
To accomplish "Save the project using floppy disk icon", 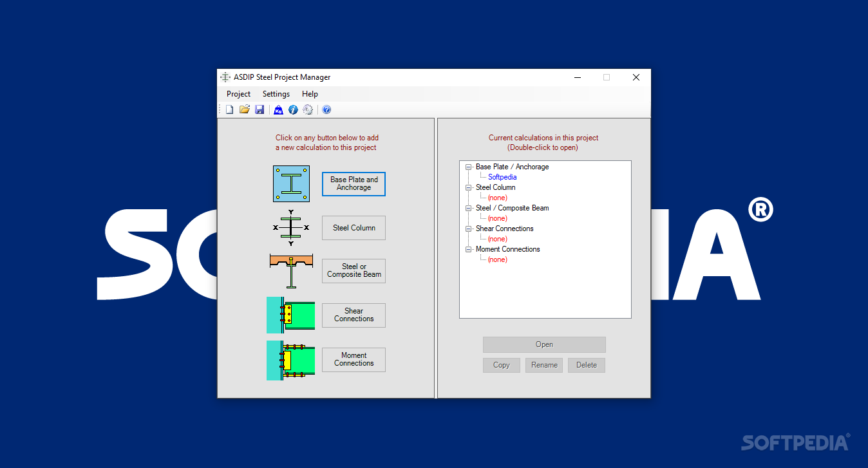I will tap(259, 110).
